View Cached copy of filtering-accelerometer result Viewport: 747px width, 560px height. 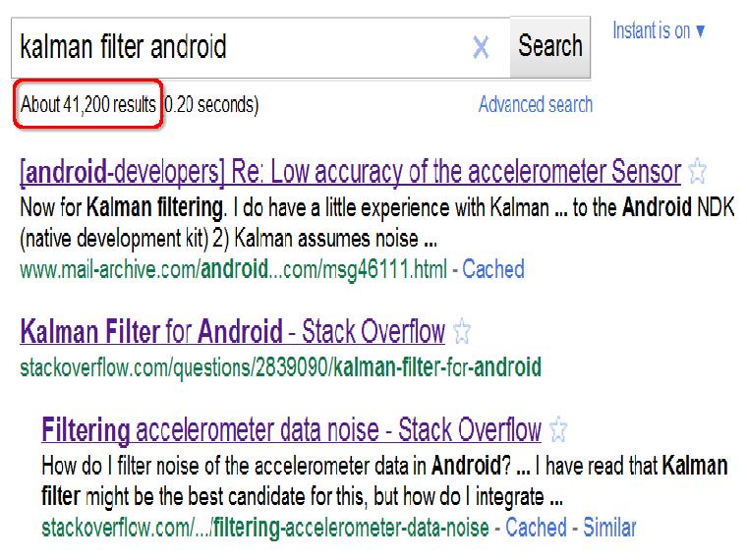[x=536, y=528]
